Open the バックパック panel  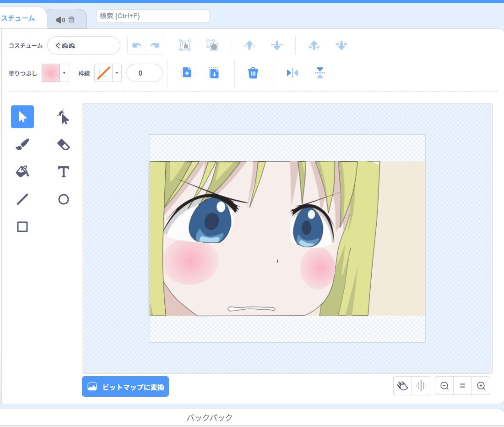point(210,417)
